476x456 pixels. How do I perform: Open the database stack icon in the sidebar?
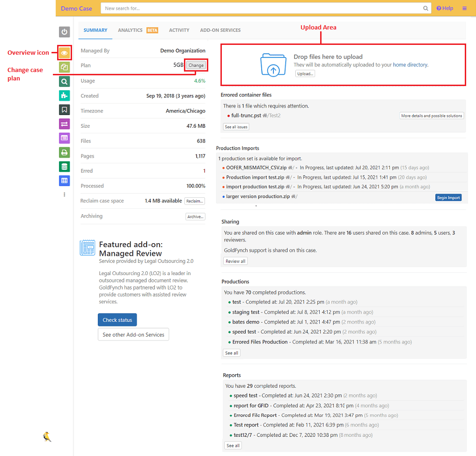click(x=64, y=166)
